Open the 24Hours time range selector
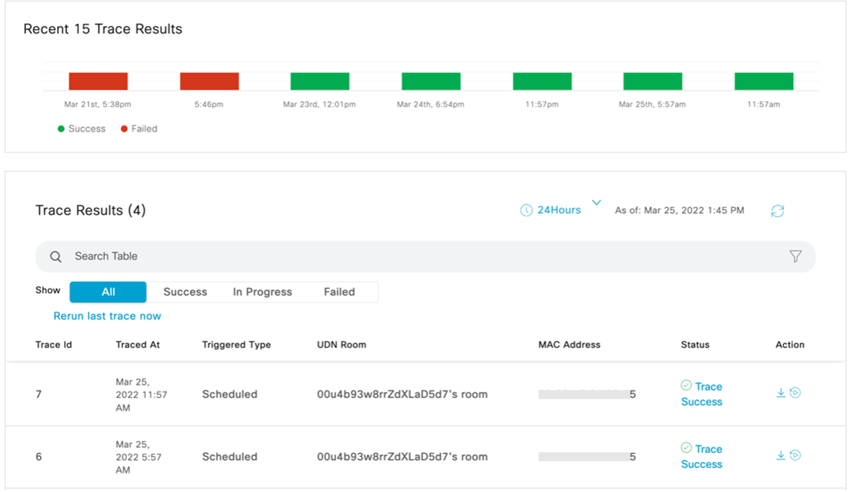This screenshot has height=492, width=868. tap(559, 210)
